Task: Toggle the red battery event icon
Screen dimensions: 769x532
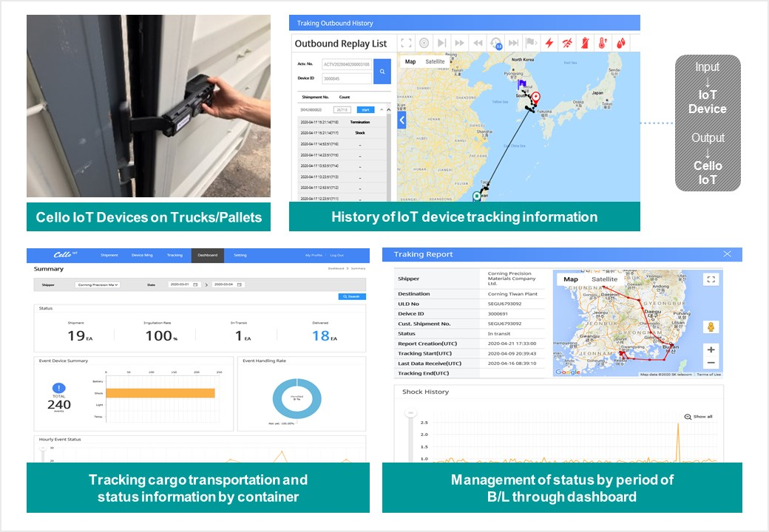Action: [585, 43]
